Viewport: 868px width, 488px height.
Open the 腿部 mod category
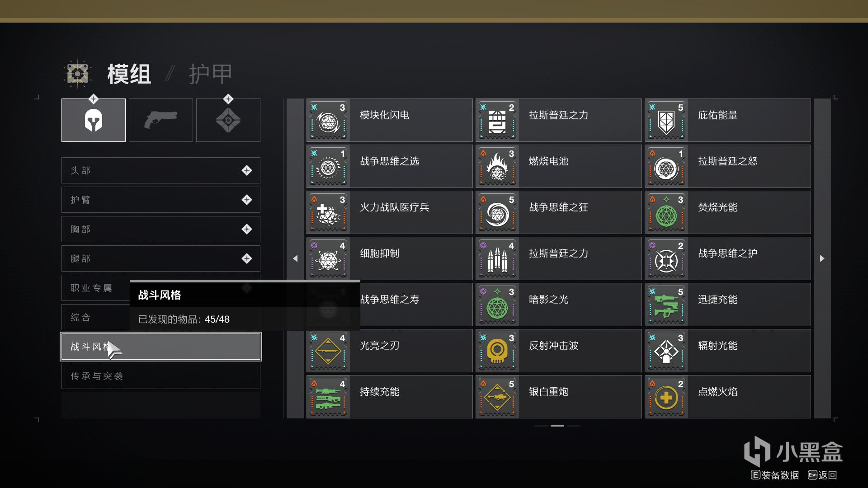click(161, 258)
